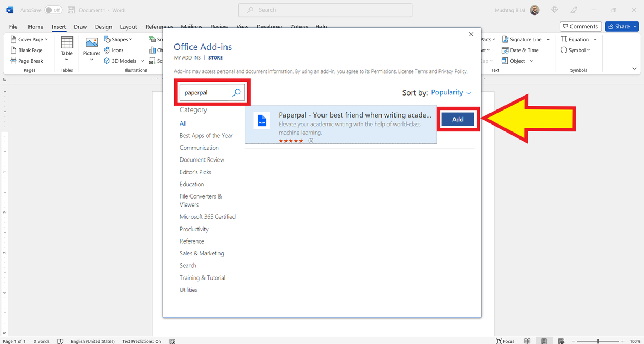Expand the Pictures dropdown chevron

pyautogui.click(x=92, y=60)
